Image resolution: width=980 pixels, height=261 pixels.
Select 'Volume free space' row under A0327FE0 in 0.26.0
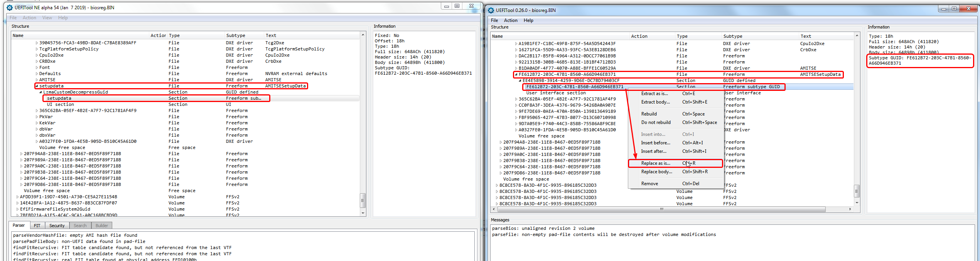[541, 136]
